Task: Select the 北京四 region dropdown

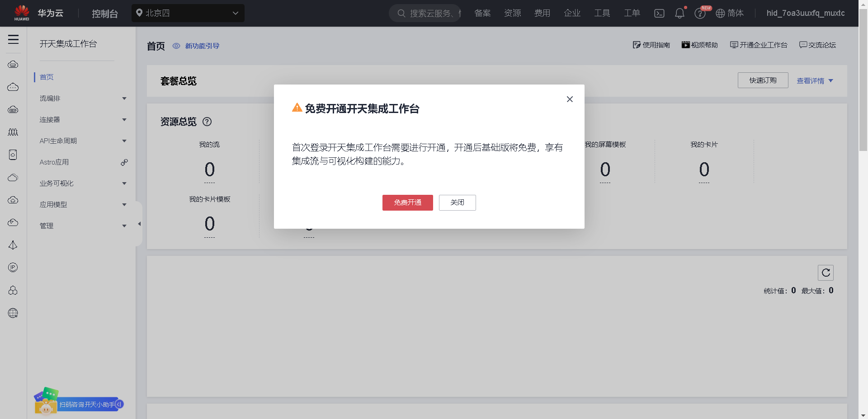Action: [x=188, y=13]
